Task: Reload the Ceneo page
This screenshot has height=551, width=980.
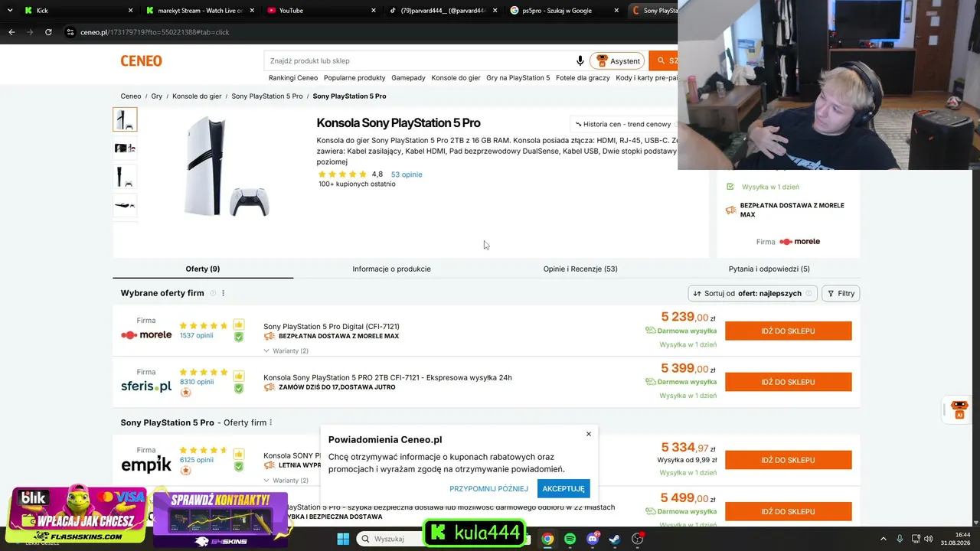Action: point(48,32)
